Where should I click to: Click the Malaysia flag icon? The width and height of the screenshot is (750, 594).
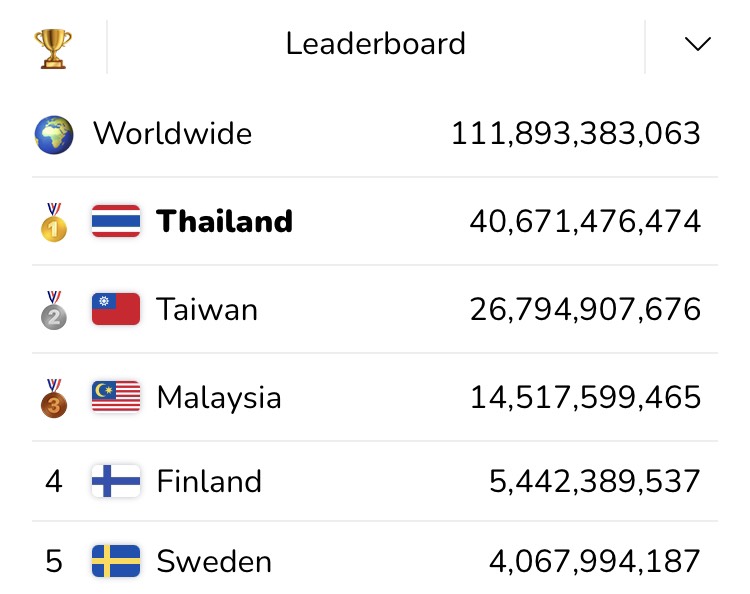[x=116, y=396]
